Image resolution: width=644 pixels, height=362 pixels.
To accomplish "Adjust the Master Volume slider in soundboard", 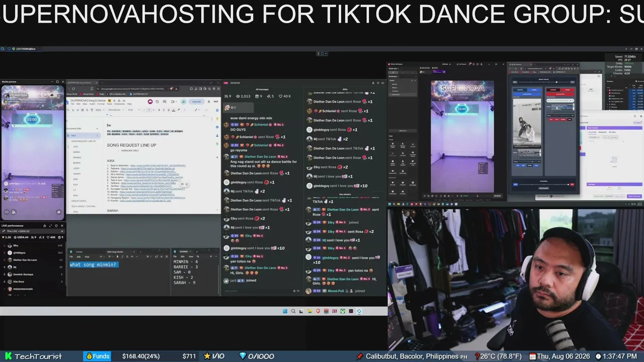I will 543,82.
